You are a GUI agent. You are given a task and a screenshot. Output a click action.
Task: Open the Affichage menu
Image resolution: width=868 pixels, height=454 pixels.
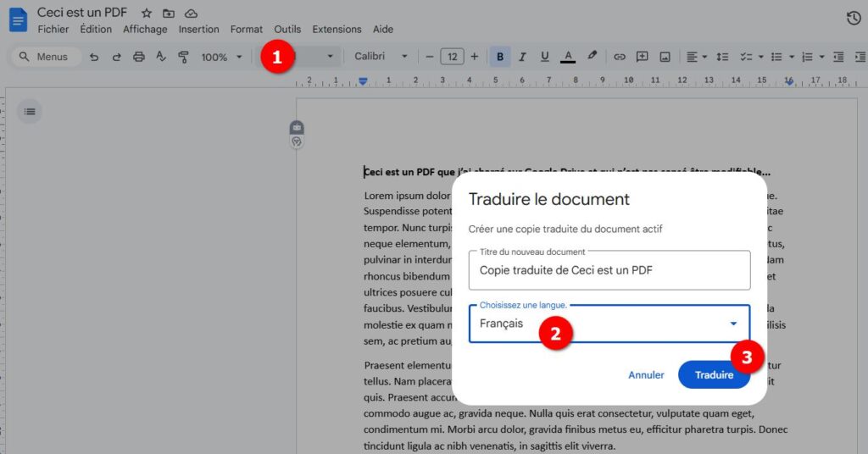point(145,30)
